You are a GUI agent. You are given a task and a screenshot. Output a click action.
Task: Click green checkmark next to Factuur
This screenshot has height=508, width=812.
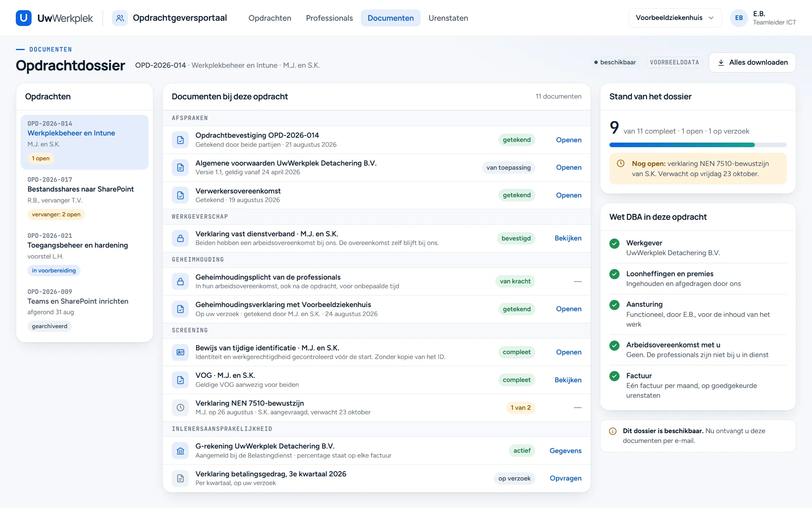[614, 376]
